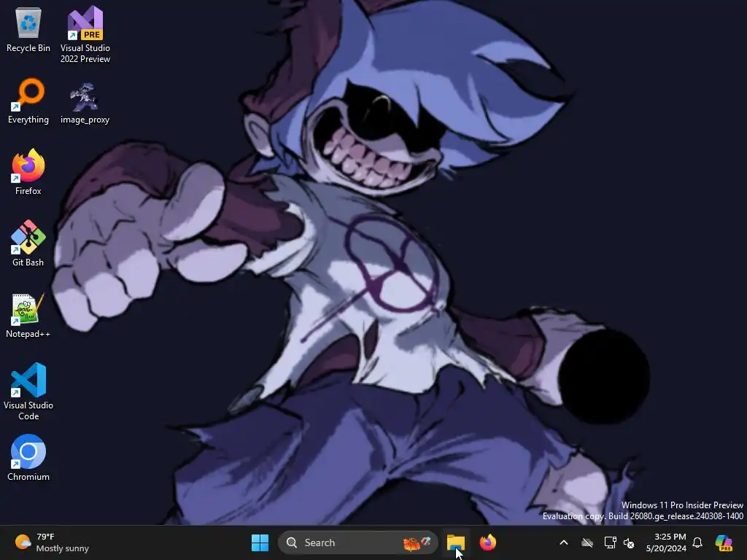This screenshot has width=747, height=560.
Task: Open the weather widget showing 79°F
Action: click(52, 542)
